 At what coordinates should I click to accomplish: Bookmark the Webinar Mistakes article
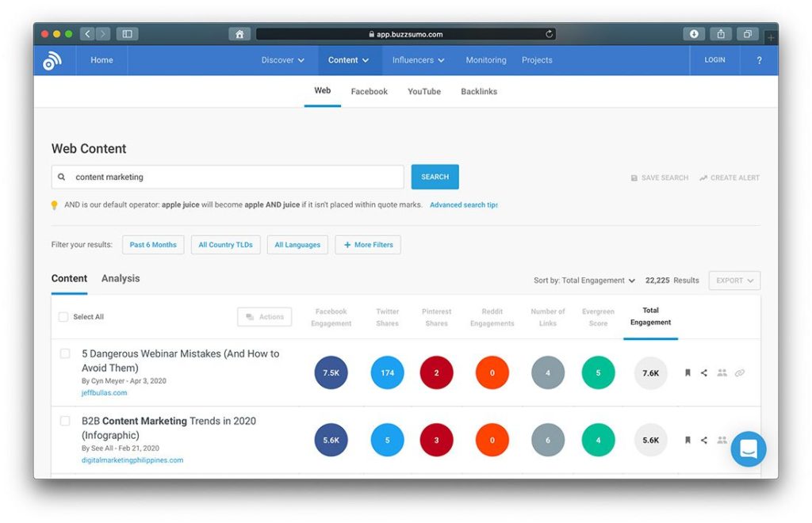click(x=688, y=372)
